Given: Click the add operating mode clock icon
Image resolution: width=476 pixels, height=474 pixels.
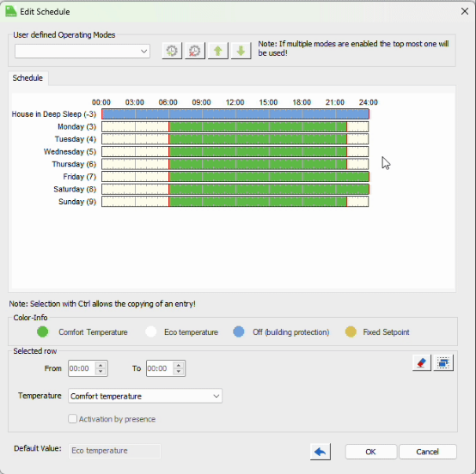Looking at the screenshot, I should [172, 51].
